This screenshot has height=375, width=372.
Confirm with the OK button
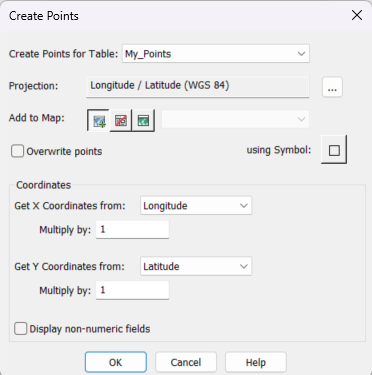tap(116, 362)
